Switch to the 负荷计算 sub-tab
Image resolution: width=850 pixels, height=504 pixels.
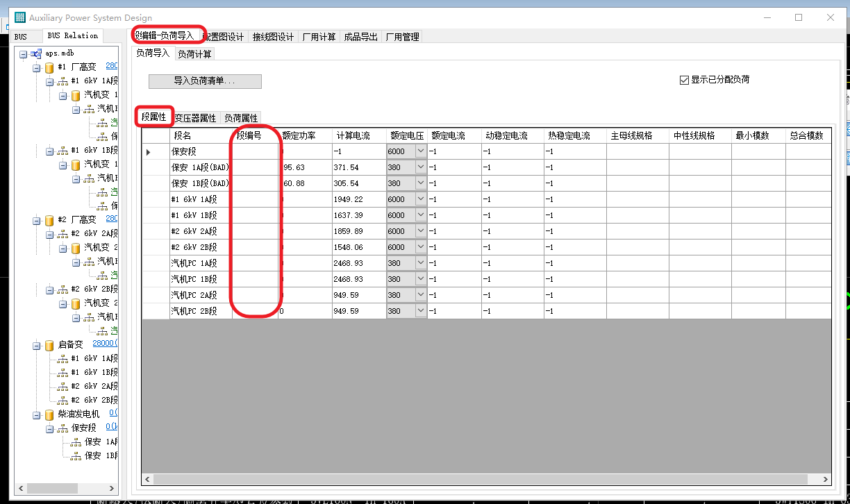pyautogui.click(x=194, y=53)
